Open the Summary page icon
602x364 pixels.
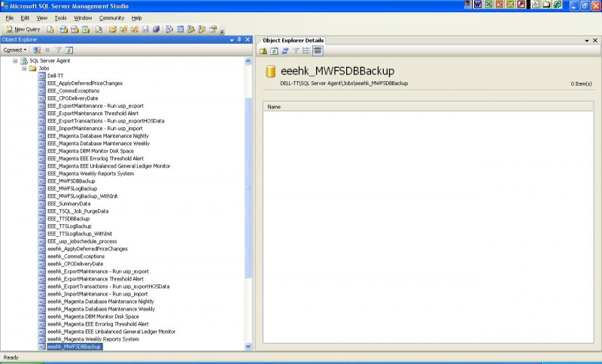point(180,29)
